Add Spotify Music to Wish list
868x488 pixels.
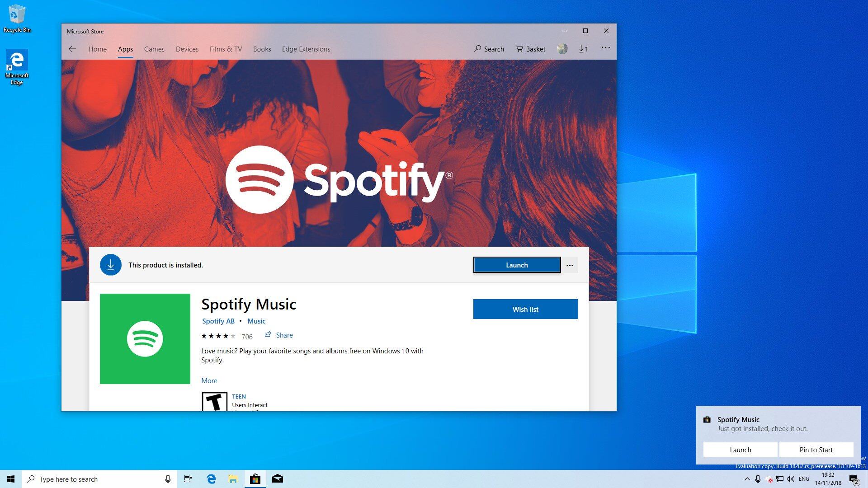click(525, 309)
